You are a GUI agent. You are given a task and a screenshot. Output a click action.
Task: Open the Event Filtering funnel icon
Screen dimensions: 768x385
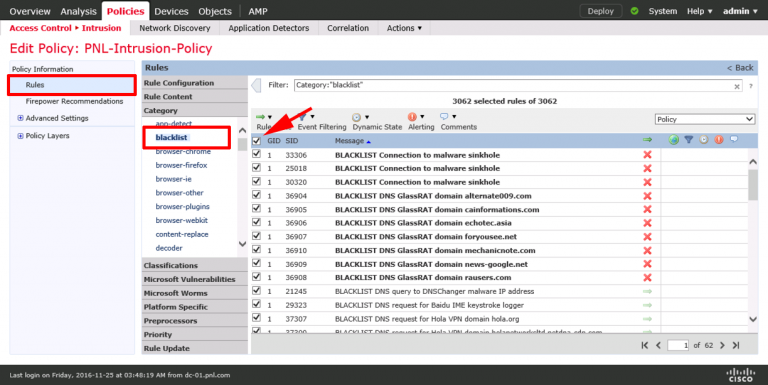click(x=303, y=117)
